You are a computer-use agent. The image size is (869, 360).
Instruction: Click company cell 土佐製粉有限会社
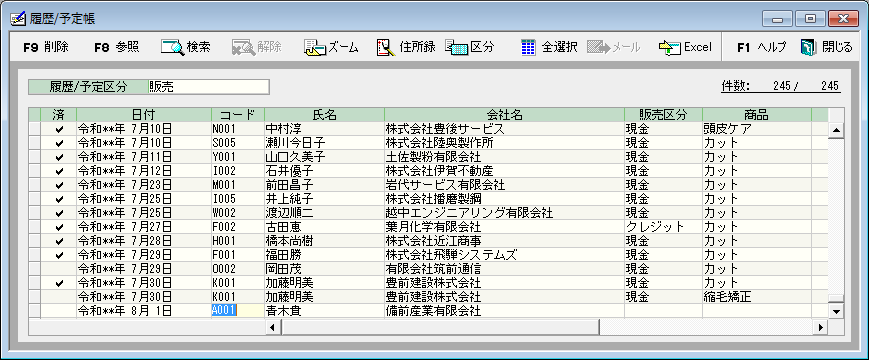pos(504,157)
